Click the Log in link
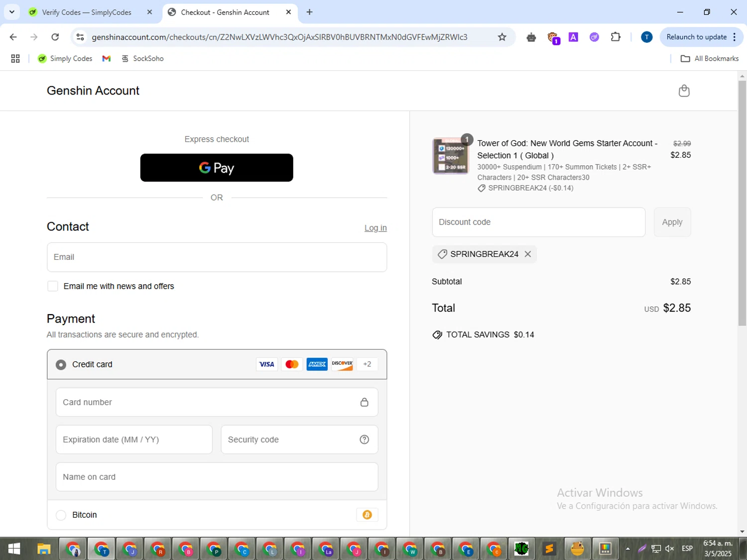Image resolution: width=747 pixels, height=560 pixels. pyautogui.click(x=375, y=228)
